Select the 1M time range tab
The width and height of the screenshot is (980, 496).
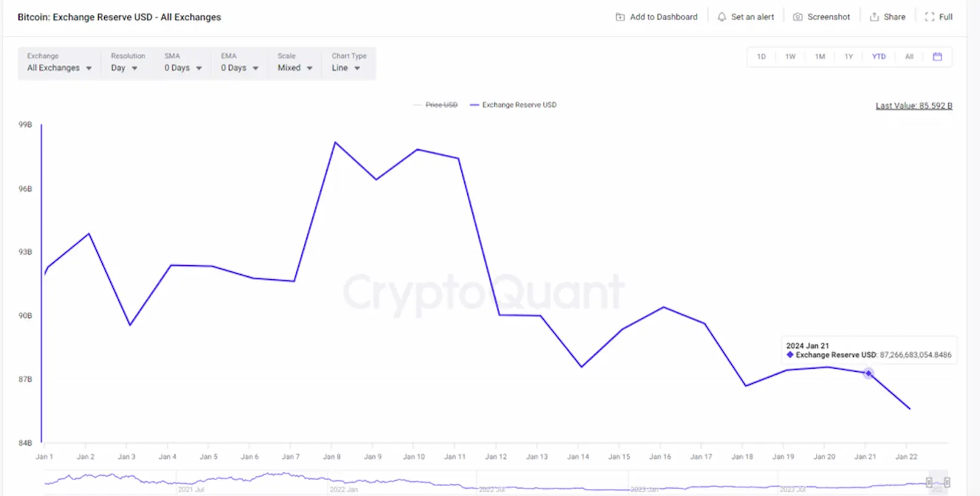click(820, 56)
